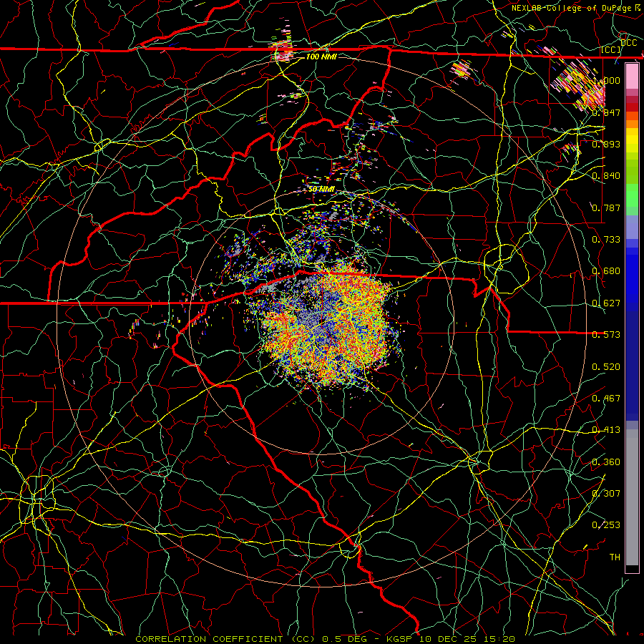644x644 pixels.
Task: Click the '0.5 DEG' elevation text
Action: point(345,639)
